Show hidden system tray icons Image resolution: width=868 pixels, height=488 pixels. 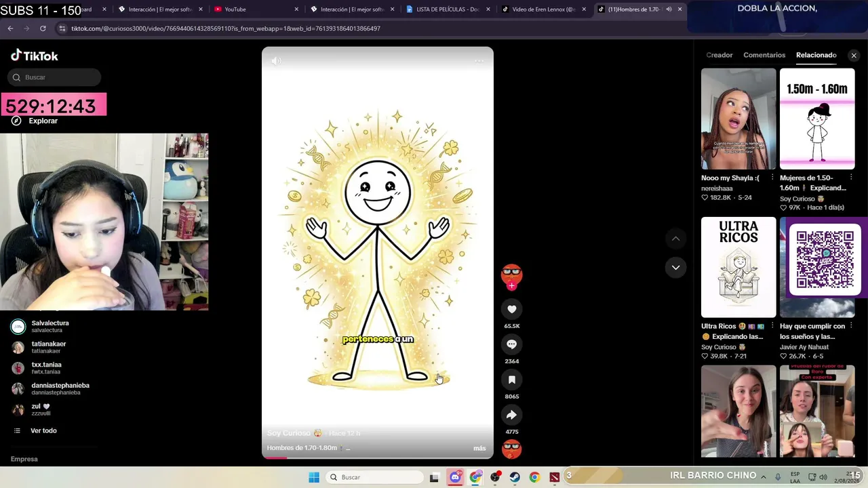click(764, 477)
